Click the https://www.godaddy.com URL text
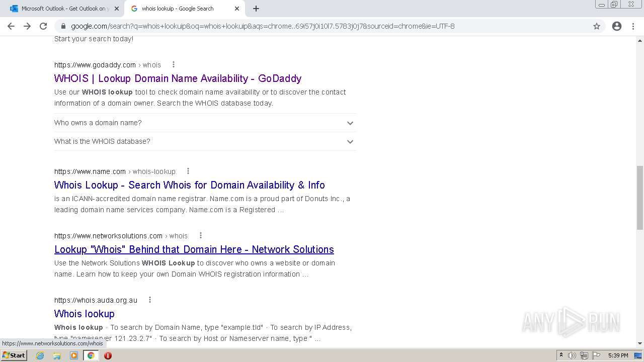Image resolution: width=644 pixels, height=362 pixels. point(95,65)
